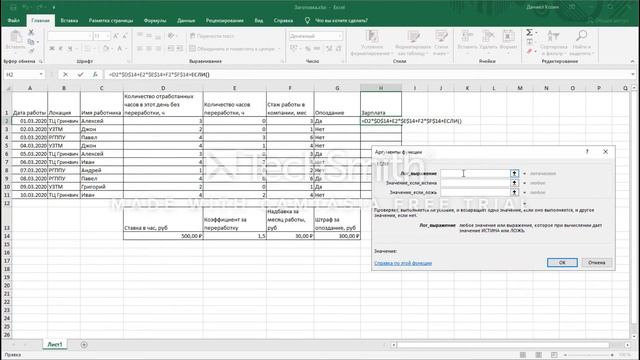640x360 pixels.
Task: Toggle italic formatting (К)
Action: tap(61, 49)
